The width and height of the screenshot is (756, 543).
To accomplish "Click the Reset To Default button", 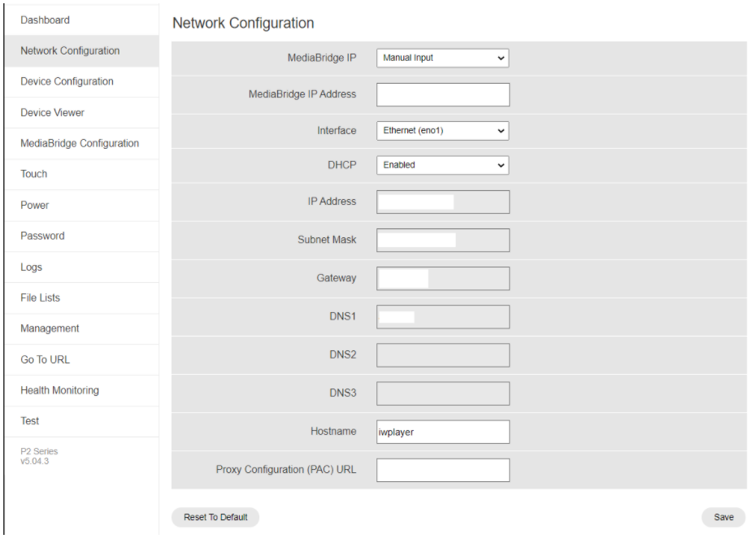I will click(215, 517).
